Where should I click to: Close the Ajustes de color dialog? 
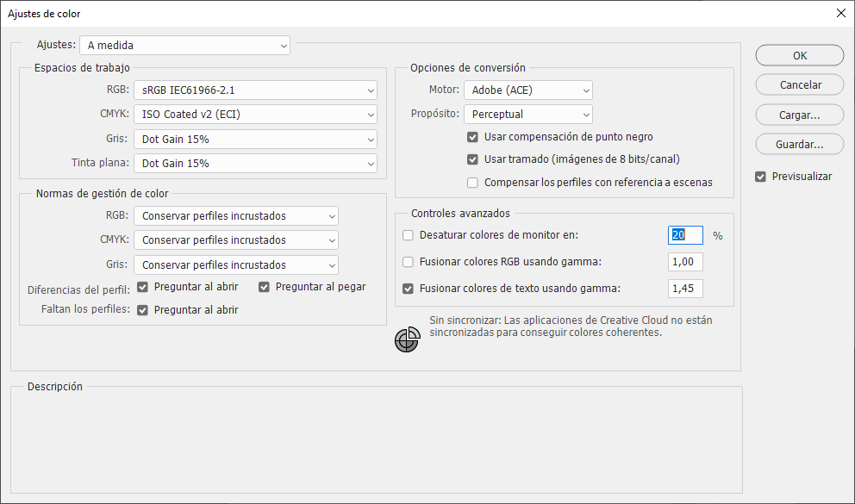[x=840, y=13]
